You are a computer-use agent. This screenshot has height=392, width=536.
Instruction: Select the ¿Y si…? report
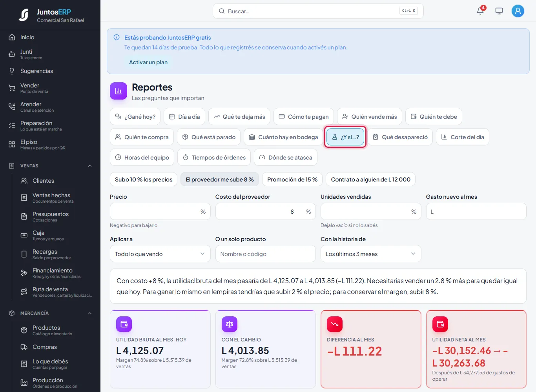click(x=345, y=137)
